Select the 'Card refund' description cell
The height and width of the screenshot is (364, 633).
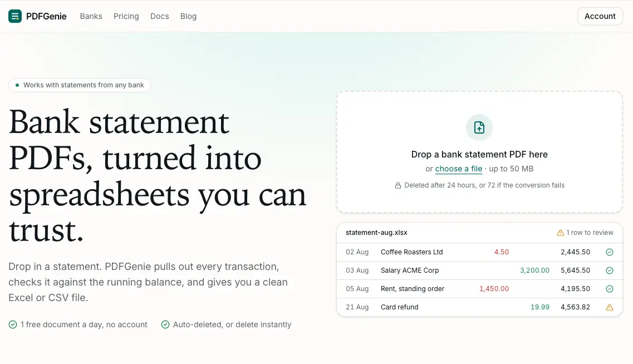400,307
